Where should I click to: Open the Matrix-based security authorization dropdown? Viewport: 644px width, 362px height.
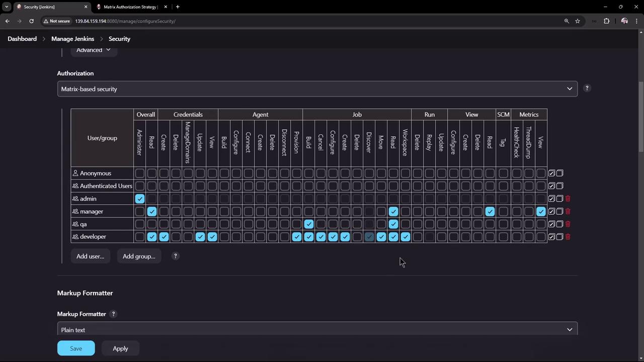[x=317, y=89]
